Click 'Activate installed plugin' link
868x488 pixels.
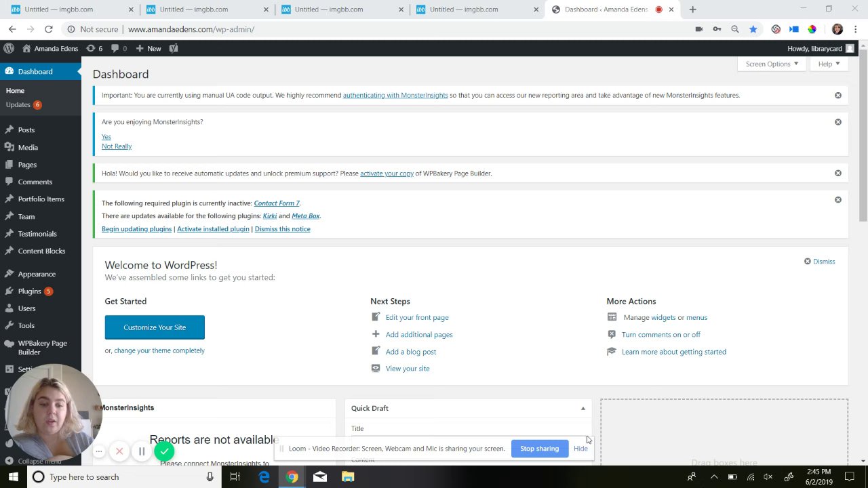click(x=213, y=229)
